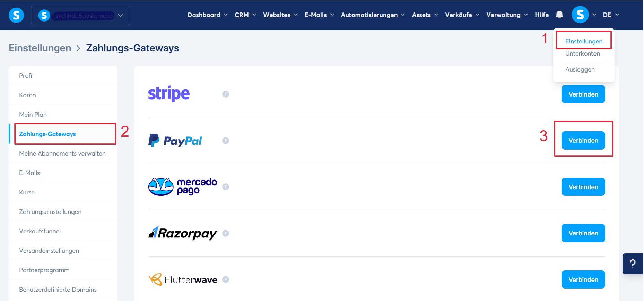Click the systeme.io logo at top left
The image size is (644, 301).
click(x=16, y=15)
